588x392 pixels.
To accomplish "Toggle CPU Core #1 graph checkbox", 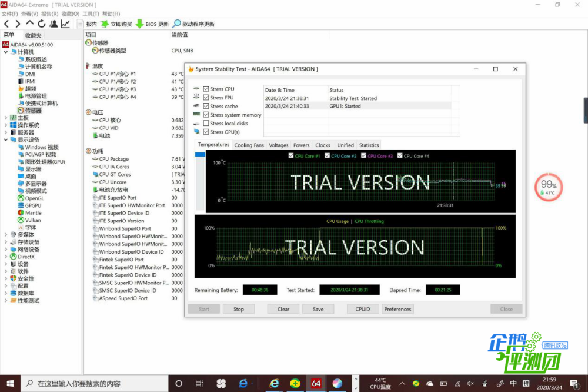I will pos(291,155).
